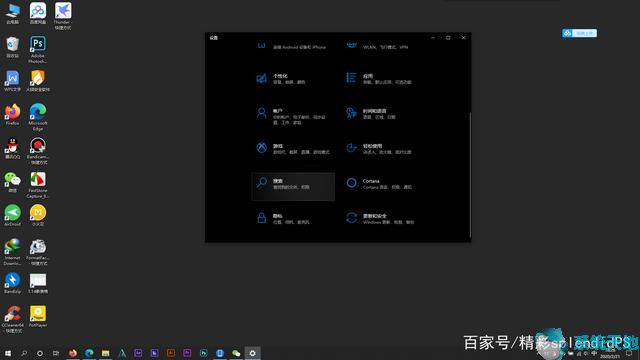Open the 1.16 document thumbnail on desktop
640x360 pixels.
point(38,283)
